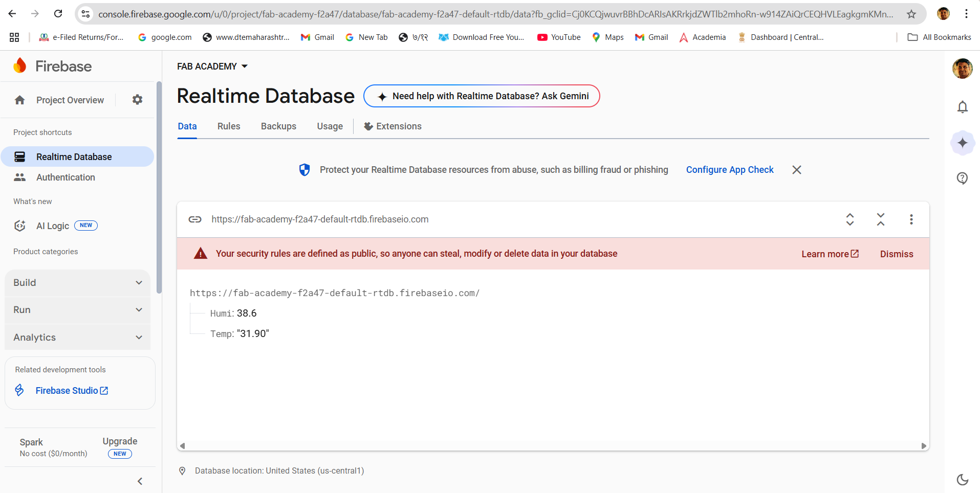Open All Bookmarks folder
Viewport: 980px width, 493px height.
tap(939, 37)
